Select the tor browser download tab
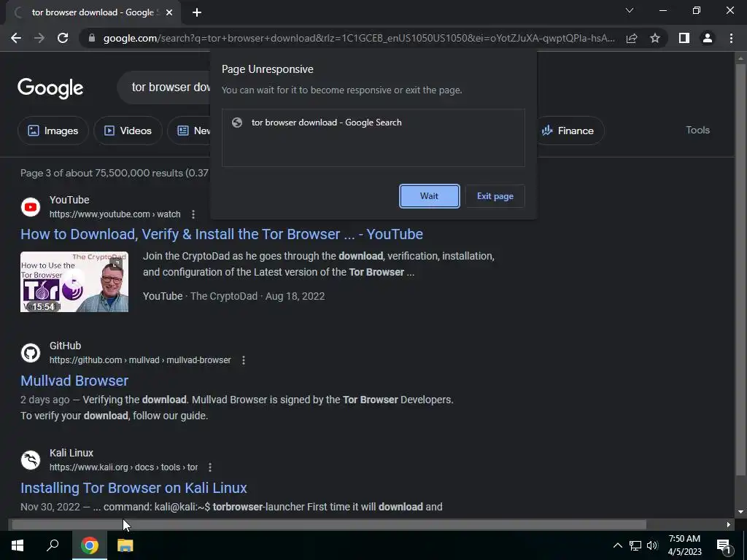 [x=93, y=12]
